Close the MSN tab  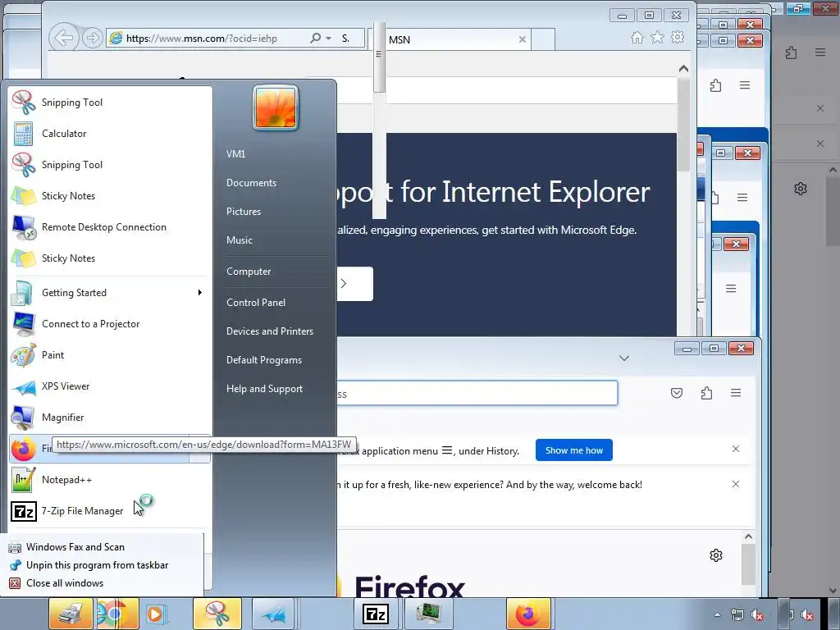[x=523, y=39]
